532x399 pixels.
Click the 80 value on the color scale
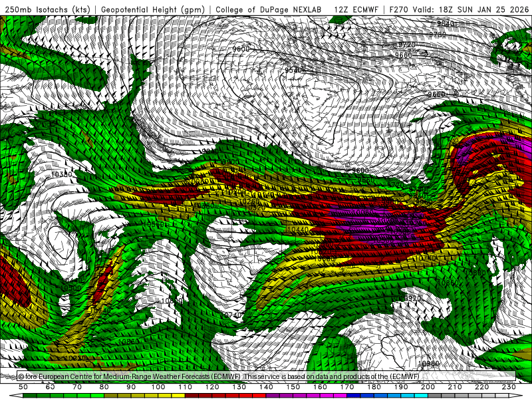pos(104,387)
